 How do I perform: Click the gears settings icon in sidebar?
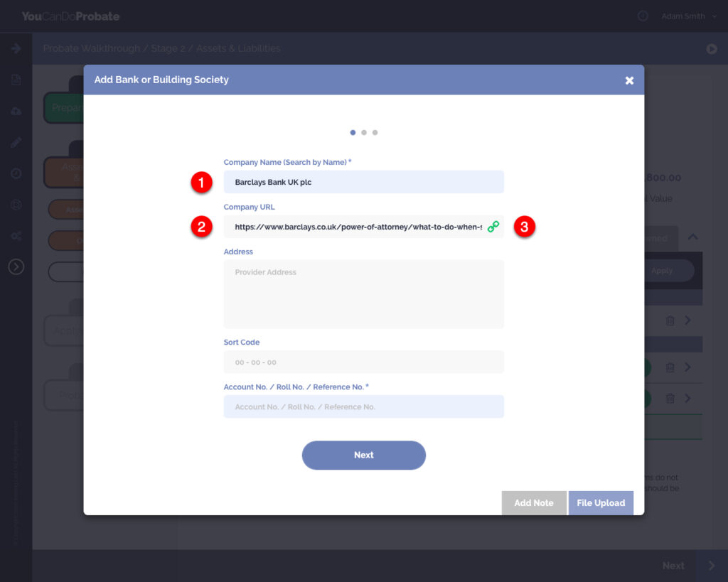tap(16, 235)
